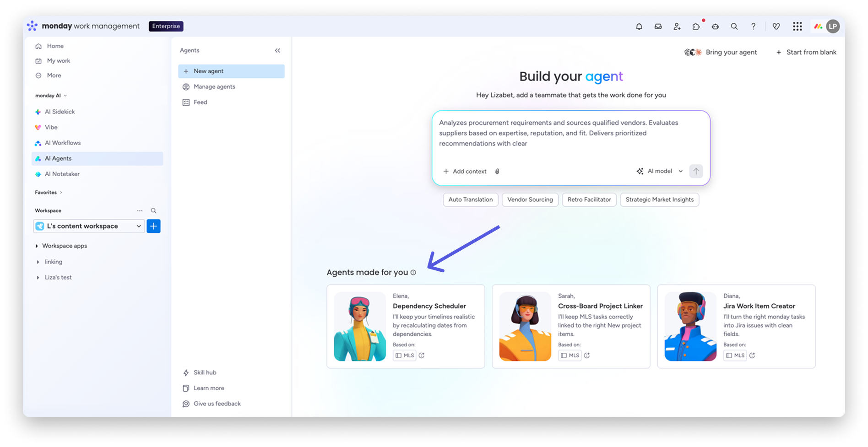Viewport: 868px width, 447px height.
Task: Click Add context in the prompt box
Action: pyautogui.click(x=465, y=171)
